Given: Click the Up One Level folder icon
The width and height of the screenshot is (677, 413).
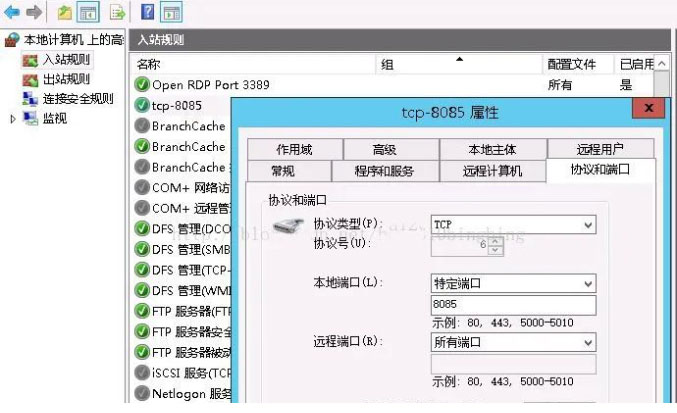Looking at the screenshot, I should 64,12.
